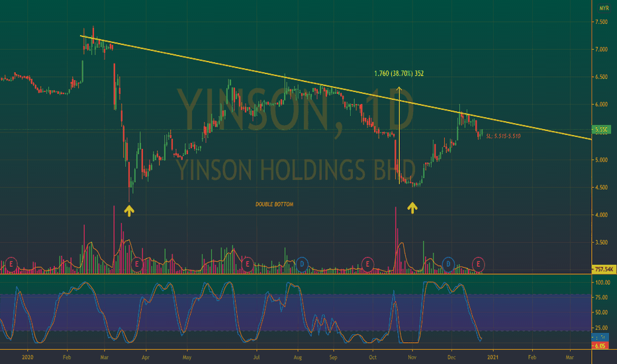This screenshot has width=617, height=364.
Task: Click the last earnings E marker in late December 2020
Action: pyautogui.click(x=479, y=264)
